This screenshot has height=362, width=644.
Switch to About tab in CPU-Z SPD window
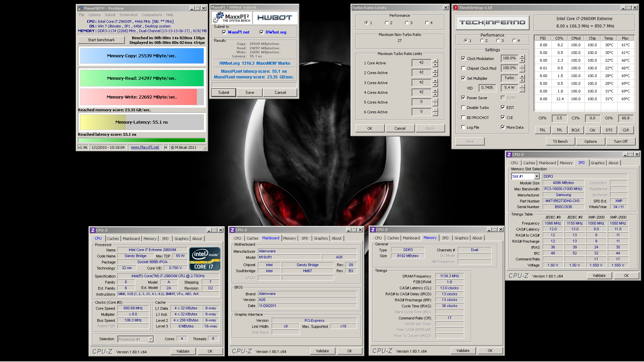[613, 163]
